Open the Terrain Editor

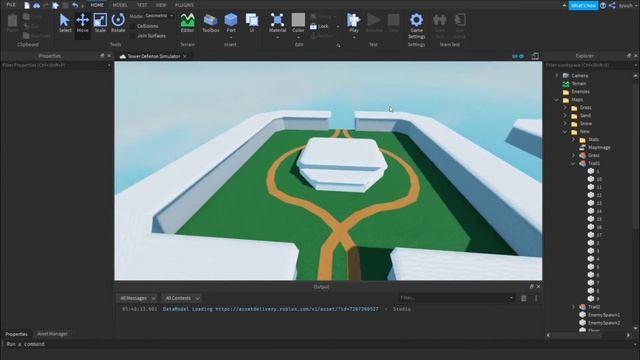tap(187, 23)
